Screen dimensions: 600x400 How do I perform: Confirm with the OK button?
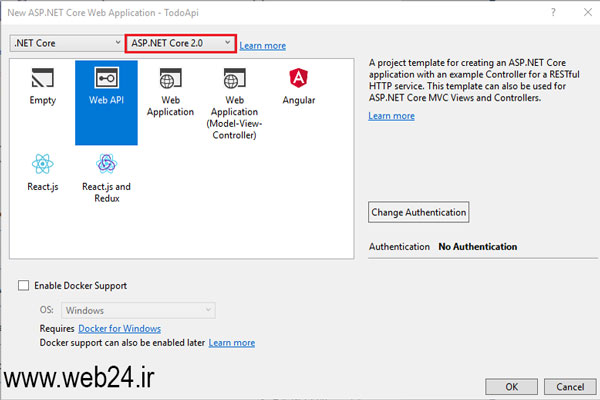511,387
